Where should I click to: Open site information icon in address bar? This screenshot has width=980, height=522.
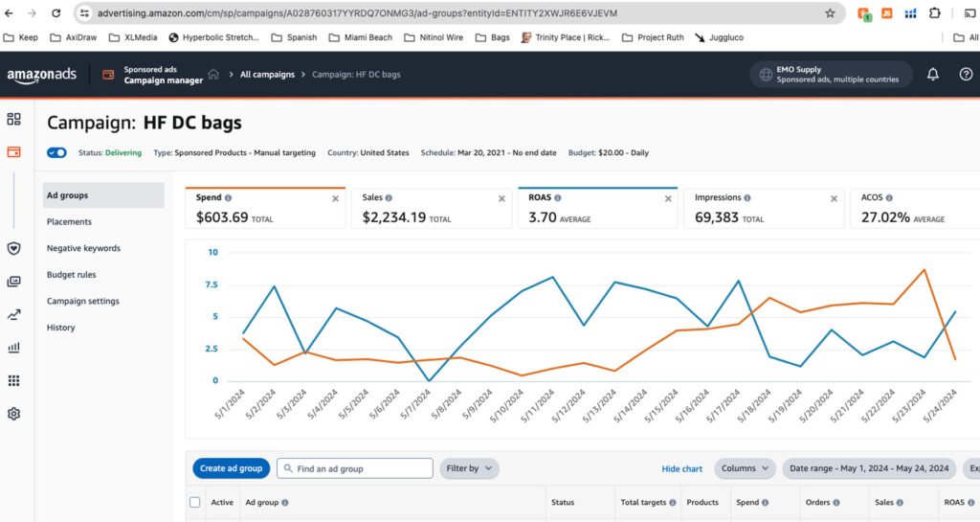click(85, 13)
